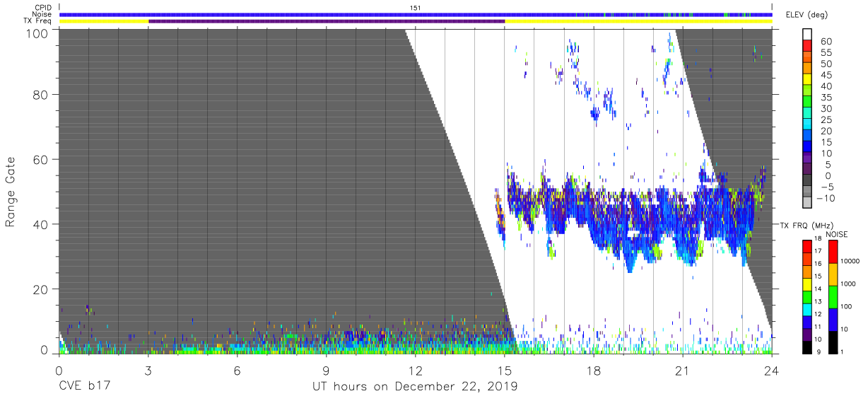The height and width of the screenshot is (401, 868).
Task: Click the CPID value '151'
Action: tap(416, 8)
